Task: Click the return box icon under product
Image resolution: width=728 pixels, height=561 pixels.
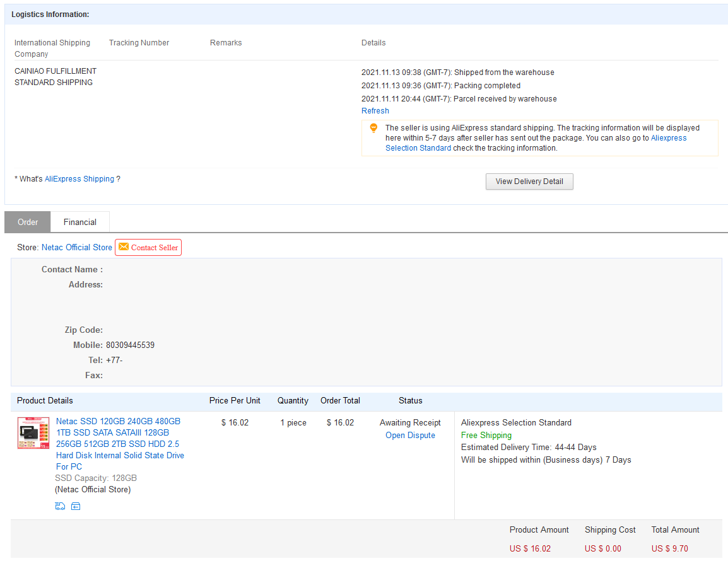Action: click(76, 506)
